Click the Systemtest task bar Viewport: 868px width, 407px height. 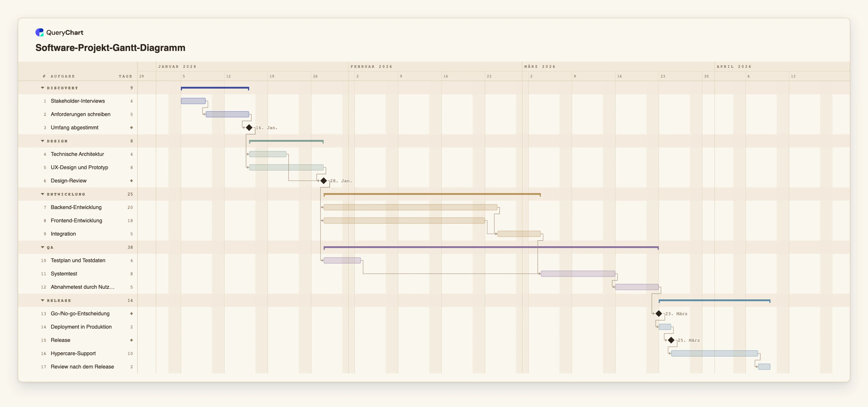pyautogui.click(x=578, y=274)
